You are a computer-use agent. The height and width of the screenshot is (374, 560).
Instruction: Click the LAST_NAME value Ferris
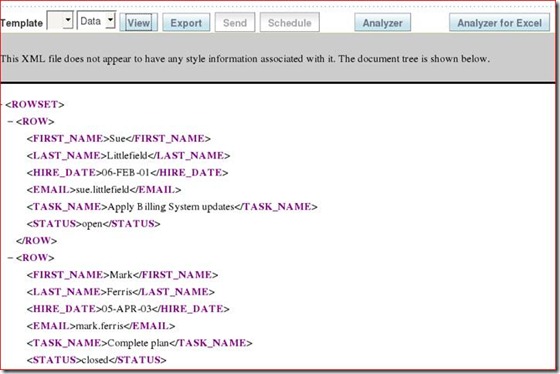pyautogui.click(x=120, y=292)
